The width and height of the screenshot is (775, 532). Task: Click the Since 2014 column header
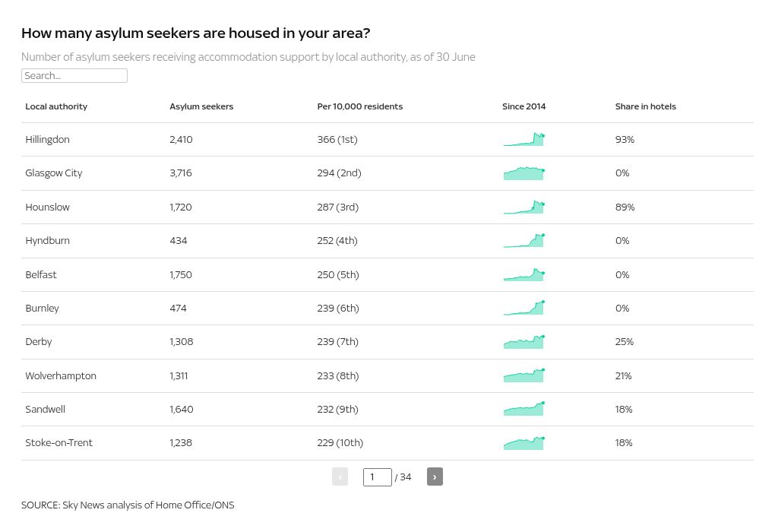click(x=524, y=106)
